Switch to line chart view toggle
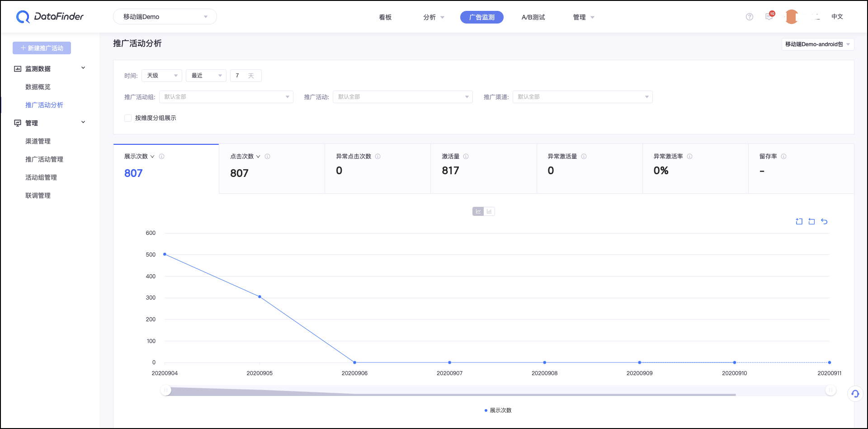Screen dimensions: 868x429 478,211
